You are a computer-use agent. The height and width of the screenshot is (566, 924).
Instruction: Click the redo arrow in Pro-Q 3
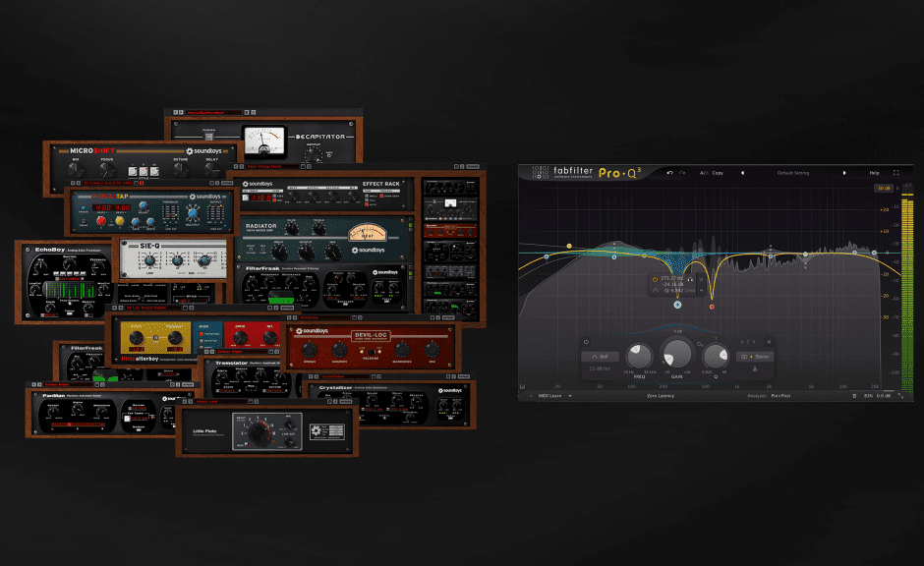coord(683,173)
